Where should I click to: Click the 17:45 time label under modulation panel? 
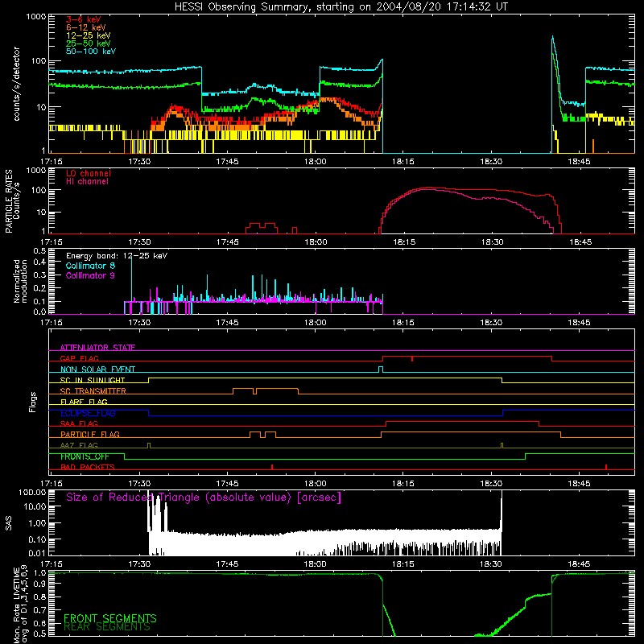pos(227,323)
